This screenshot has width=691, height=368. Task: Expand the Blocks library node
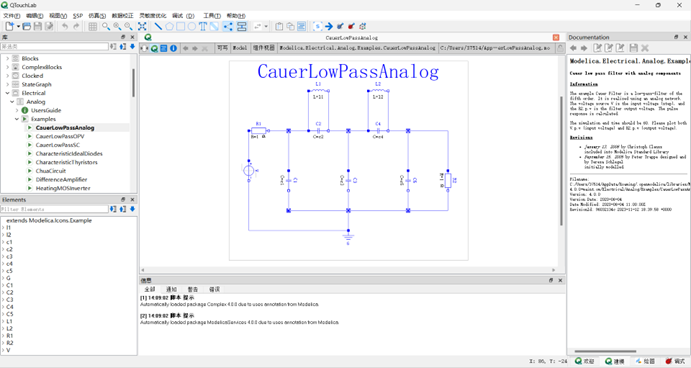pos(7,58)
